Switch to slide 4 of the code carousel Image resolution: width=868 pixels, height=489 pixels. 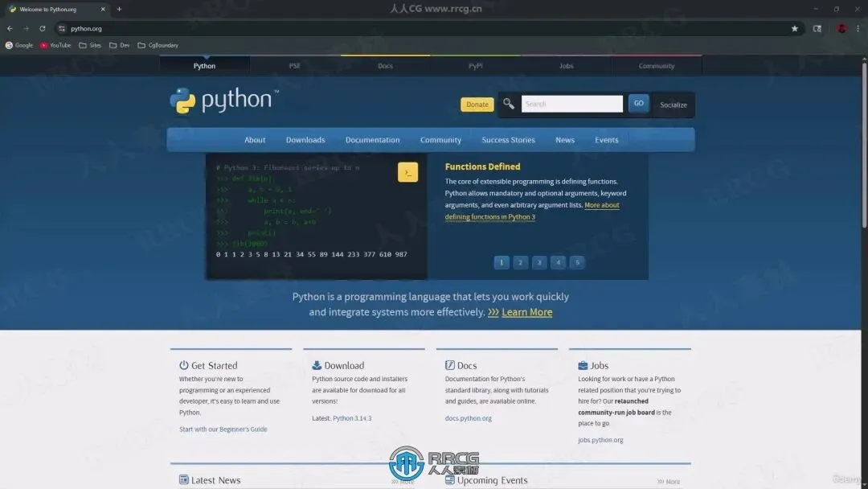click(558, 262)
